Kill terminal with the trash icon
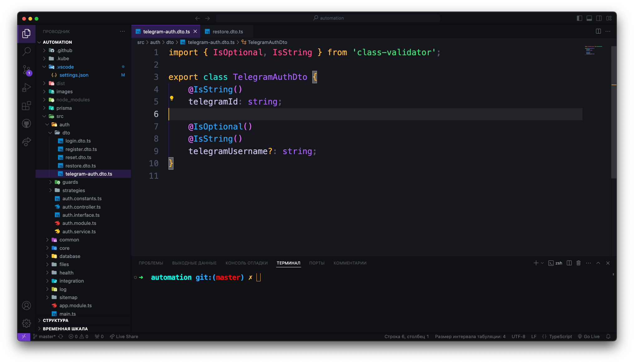This screenshot has width=634, height=364. [x=578, y=263]
